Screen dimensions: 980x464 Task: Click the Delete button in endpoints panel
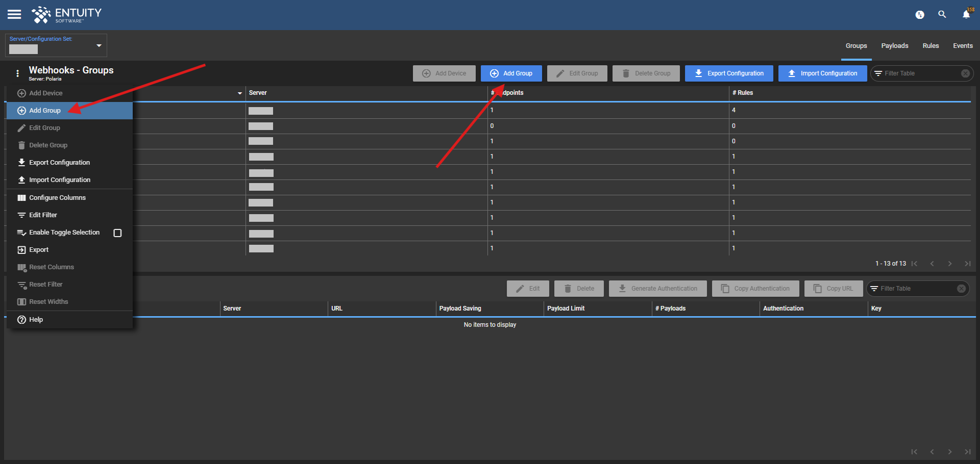coord(579,289)
